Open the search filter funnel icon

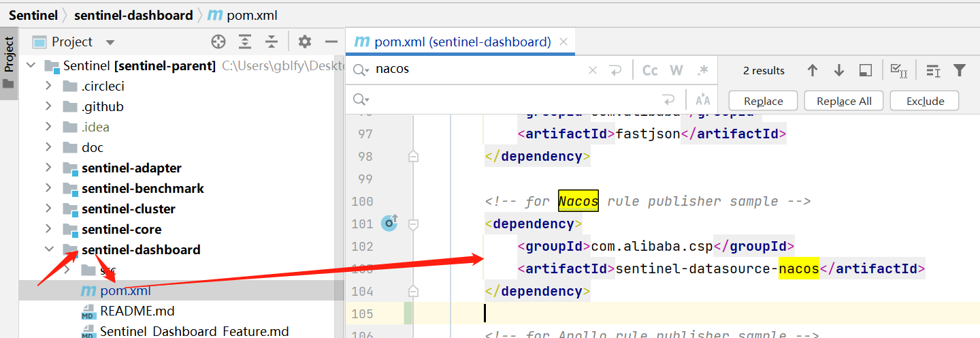960,70
